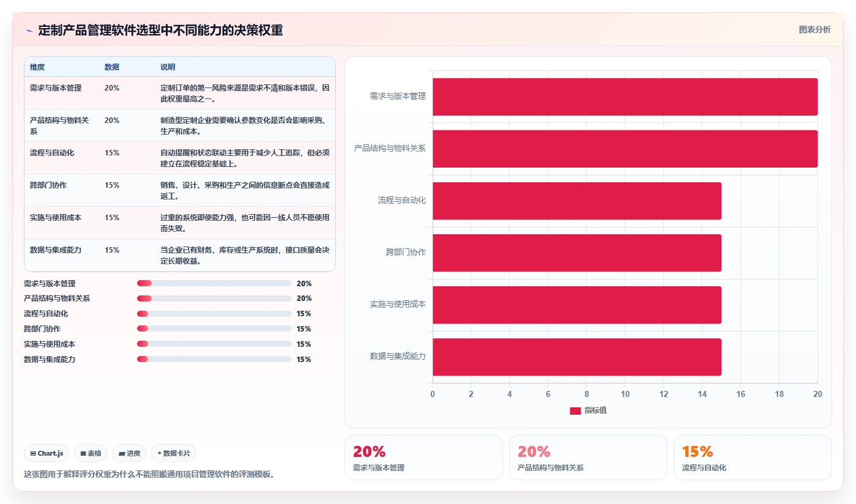The height and width of the screenshot is (504, 856).
Task: Click the 流程与自动化 progress bar
Action: (214, 314)
